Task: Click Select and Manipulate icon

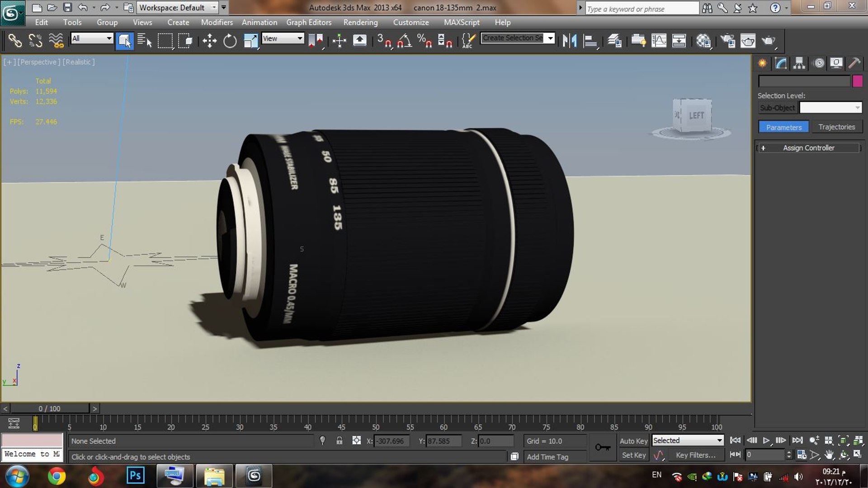Action: point(339,41)
